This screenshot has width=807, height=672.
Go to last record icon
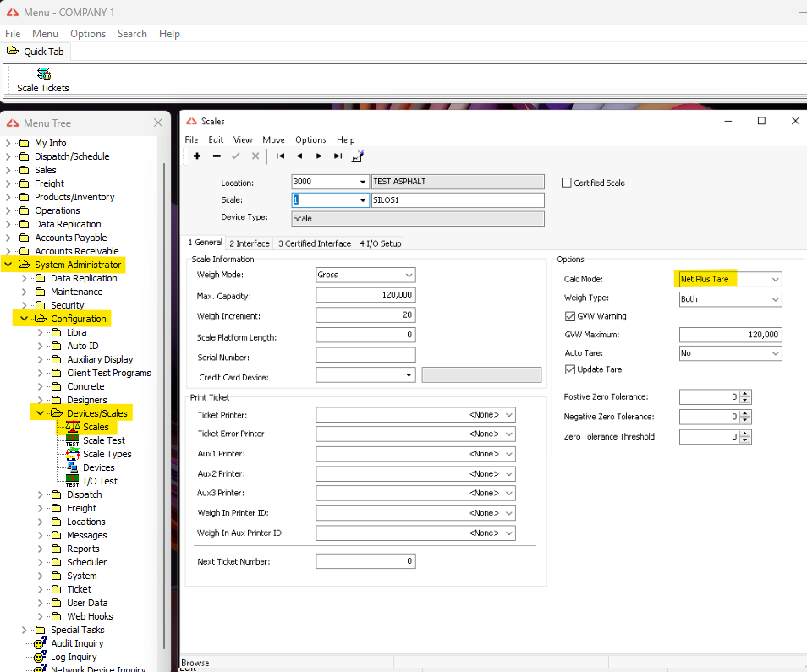(338, 156)
